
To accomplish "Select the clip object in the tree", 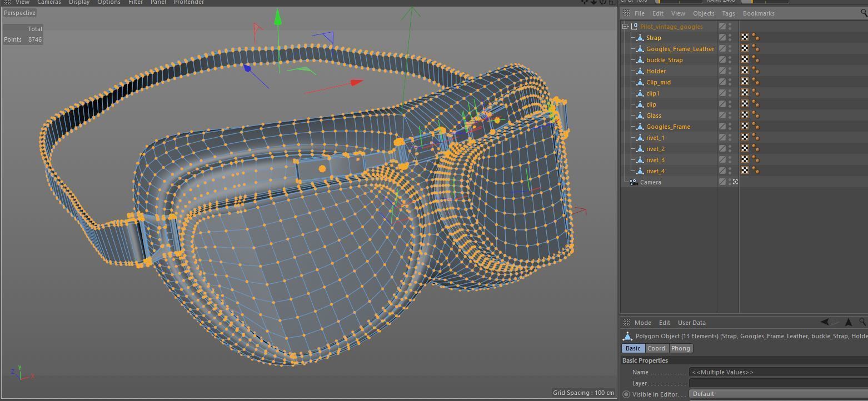I will 651,104.
